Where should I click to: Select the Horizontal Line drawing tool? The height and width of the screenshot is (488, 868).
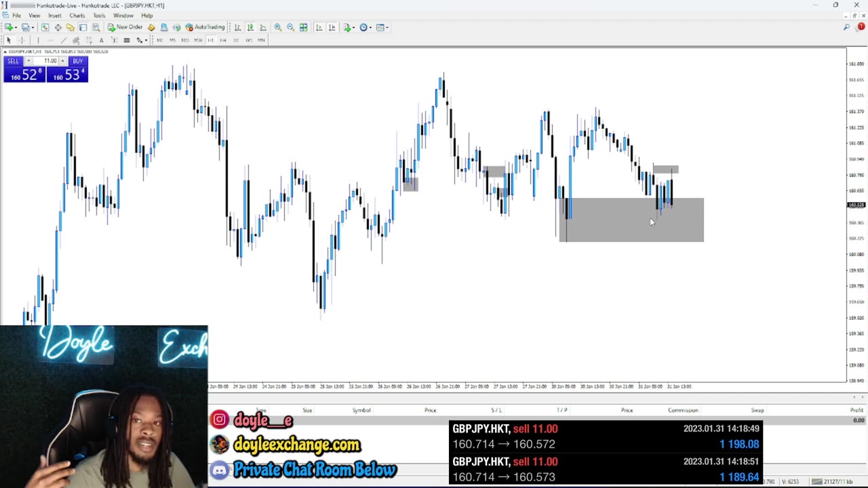51,40
